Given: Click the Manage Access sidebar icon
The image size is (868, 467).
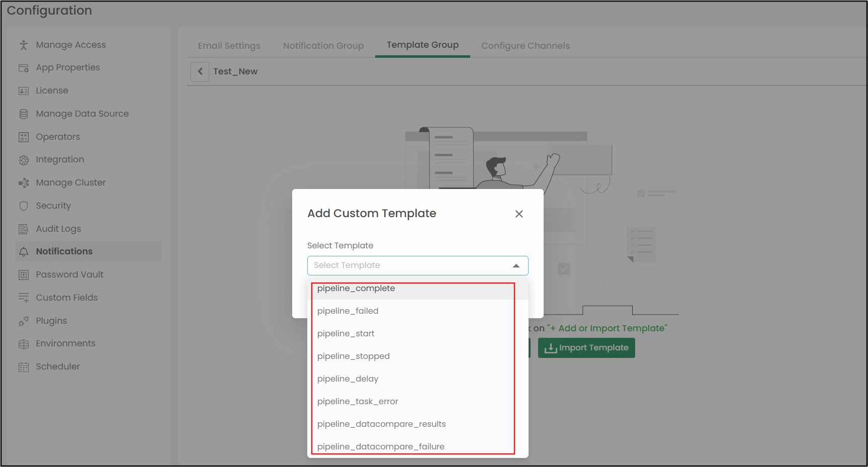Looking at the screenshot, I should [x=24, y=45].
